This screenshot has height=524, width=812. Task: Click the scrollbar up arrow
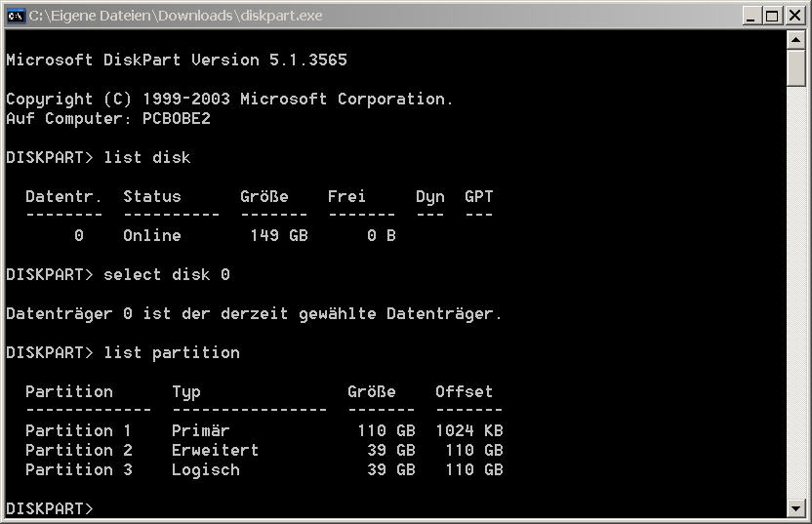796,40
